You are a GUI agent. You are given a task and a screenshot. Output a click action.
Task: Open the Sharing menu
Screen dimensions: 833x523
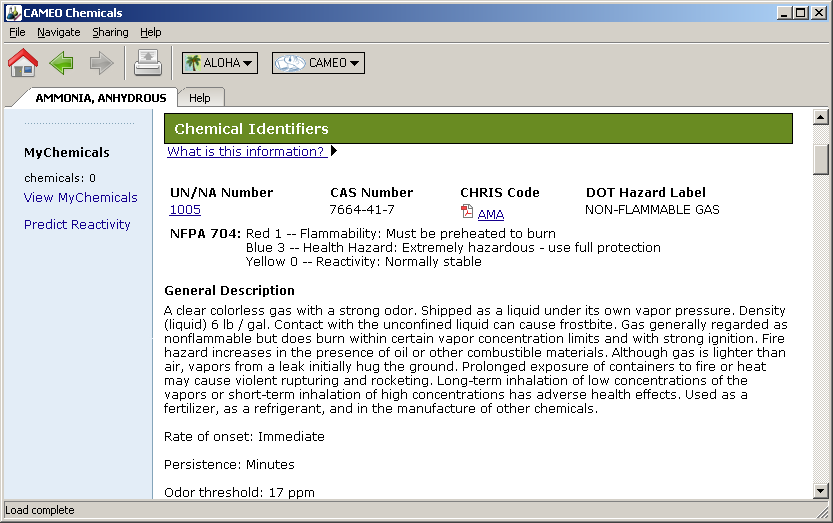tap(110, 32)
